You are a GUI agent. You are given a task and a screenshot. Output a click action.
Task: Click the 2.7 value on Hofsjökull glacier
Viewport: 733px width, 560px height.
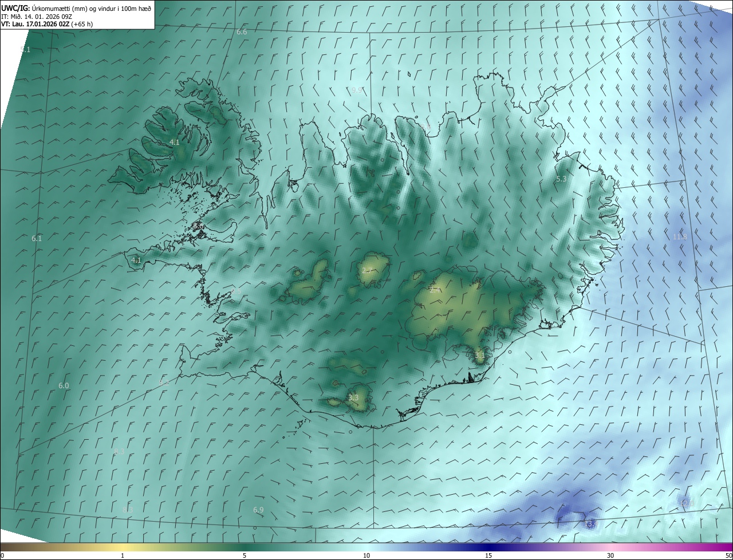click(x=366, y=270)
